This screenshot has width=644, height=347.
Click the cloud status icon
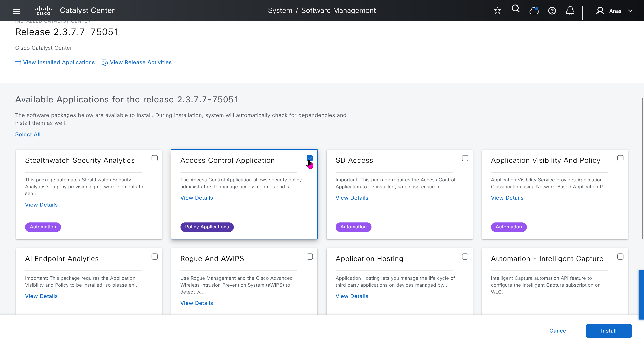[x=534, y=11]
